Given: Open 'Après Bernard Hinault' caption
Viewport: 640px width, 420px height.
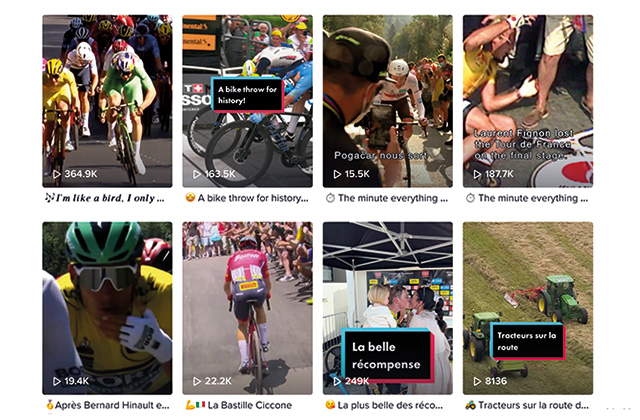Looking at the screenshot, I should [x=107, y=405].
